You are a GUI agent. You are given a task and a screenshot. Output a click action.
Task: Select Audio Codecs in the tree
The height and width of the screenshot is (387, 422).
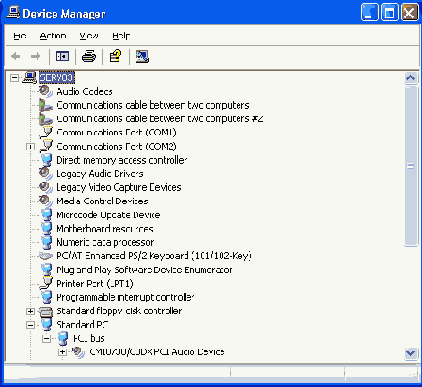click(x=84, y=91)
